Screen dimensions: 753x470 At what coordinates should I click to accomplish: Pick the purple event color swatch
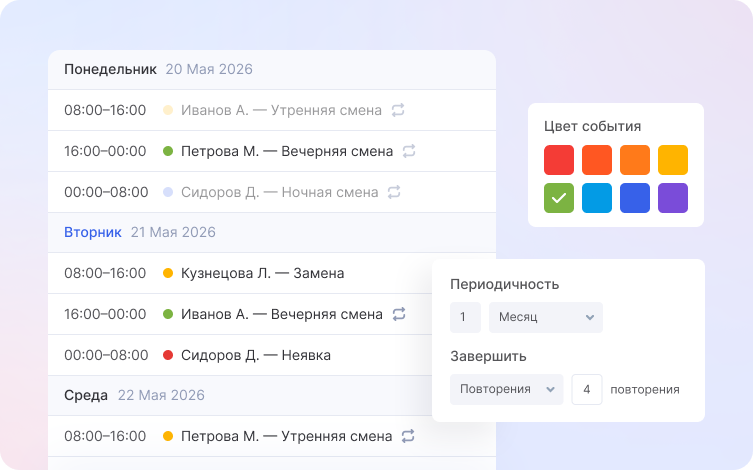click(673, 198)
